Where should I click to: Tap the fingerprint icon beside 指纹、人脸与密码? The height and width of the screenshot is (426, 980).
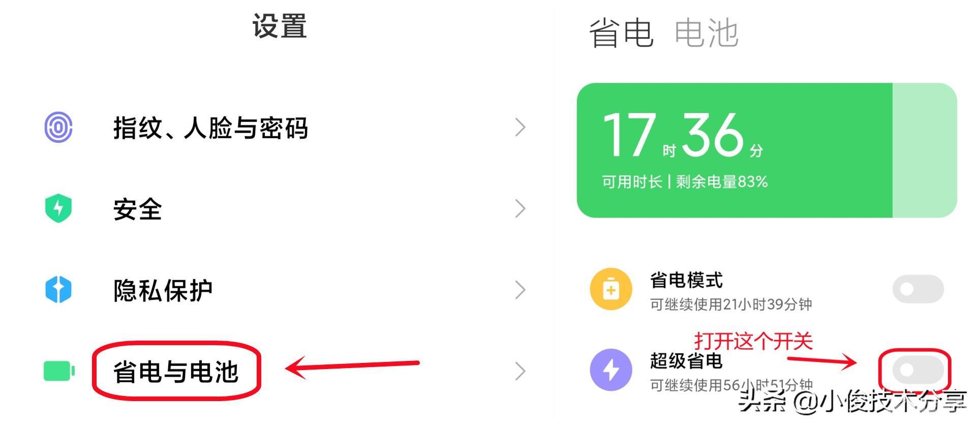pyautogui.click(x=58, y=127)
